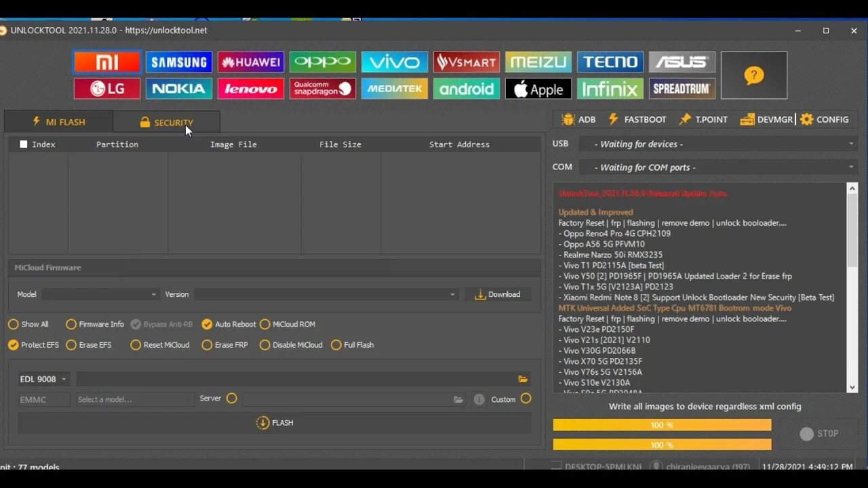Click the EDL loader path field
The image size is (868, 488).
[296, 379]
